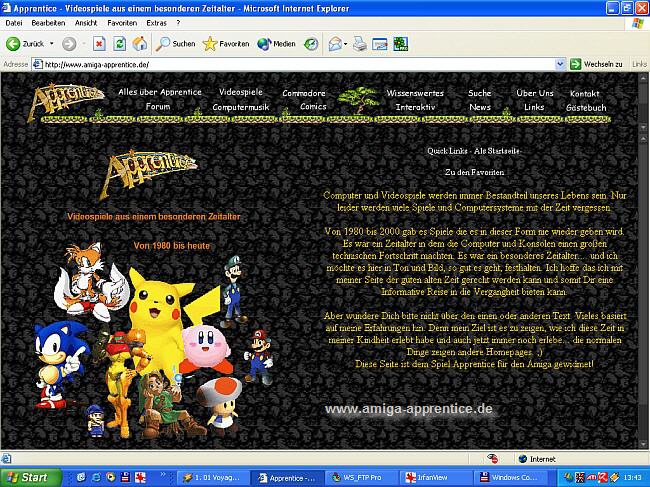Click Quick Links - Als Startseite link
Image resolution: width=650 pixels, height=487 pixels.
coord(474,151)
